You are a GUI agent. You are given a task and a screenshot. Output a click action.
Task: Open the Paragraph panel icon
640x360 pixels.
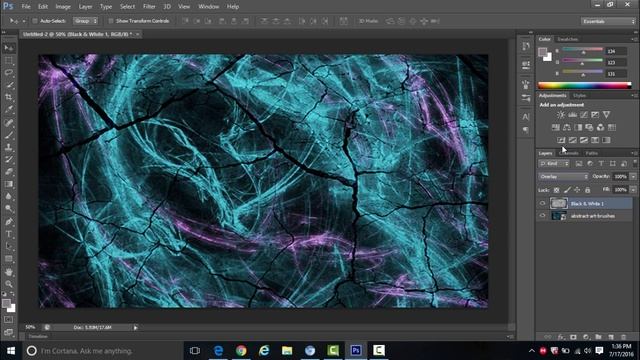point(526,130)
